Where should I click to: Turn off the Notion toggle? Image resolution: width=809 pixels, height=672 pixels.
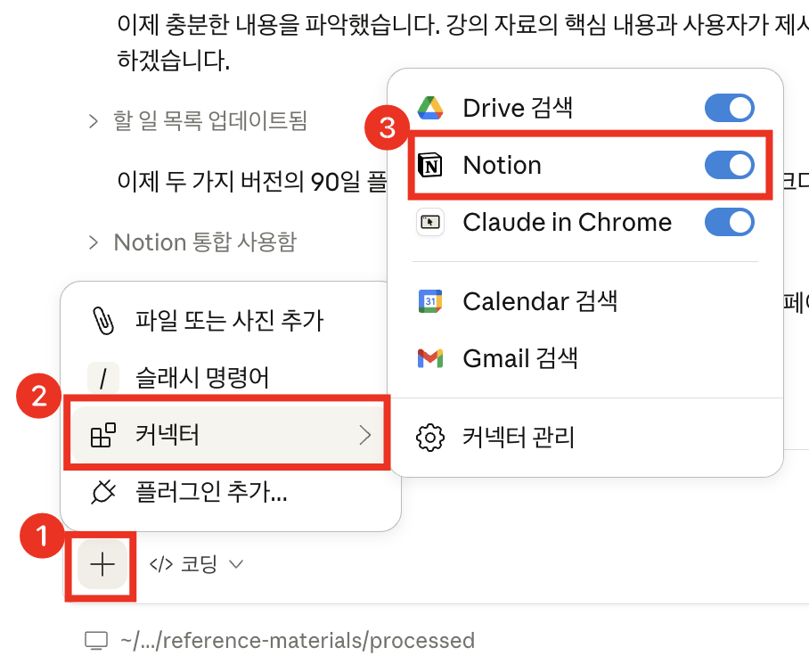click(x=730, y=165)
